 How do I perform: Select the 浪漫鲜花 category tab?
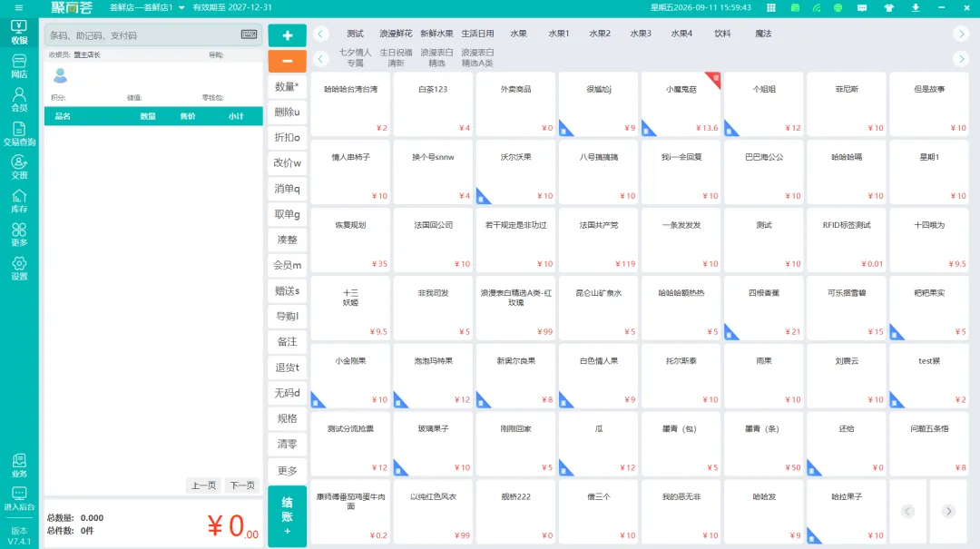tap(396, 34)
